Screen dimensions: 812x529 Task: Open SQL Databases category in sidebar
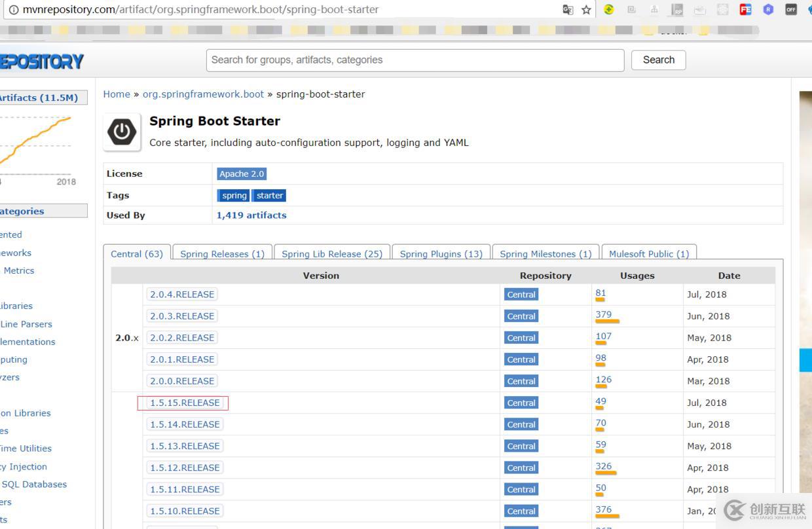pyautogui.click(x=34, y=484)
